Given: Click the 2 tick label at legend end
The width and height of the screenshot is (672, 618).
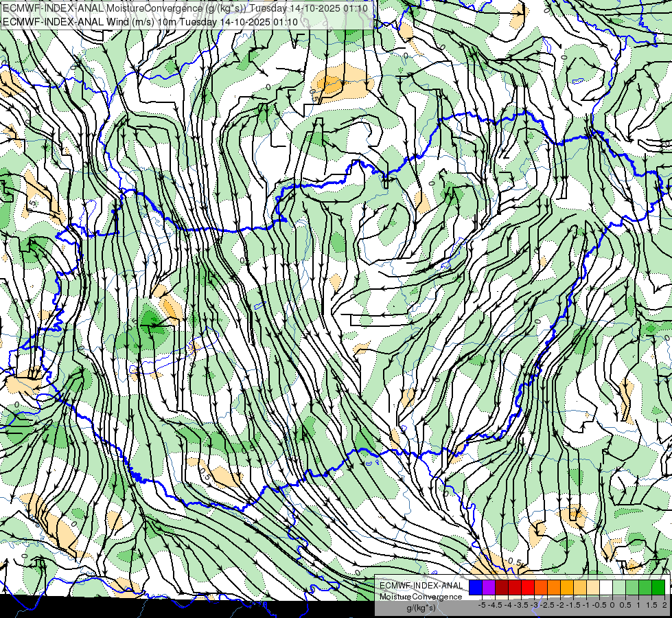Looking at the screenshot, I should [664, 605].
